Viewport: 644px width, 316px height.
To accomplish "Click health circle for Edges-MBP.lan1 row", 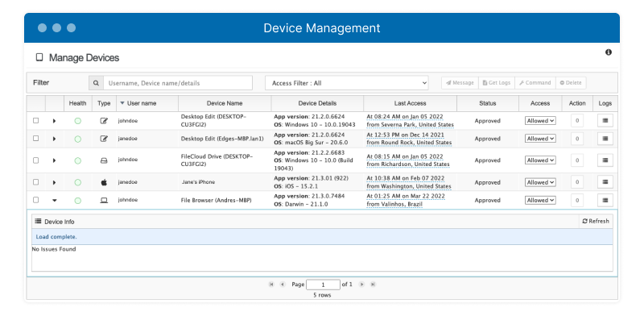I will pyautogui.click(x=77, y=139).
